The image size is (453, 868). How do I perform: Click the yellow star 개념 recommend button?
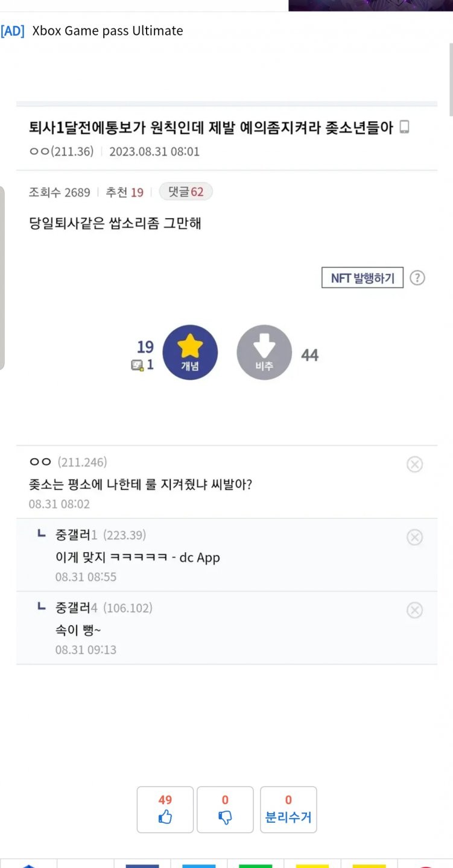pos(190,353)
